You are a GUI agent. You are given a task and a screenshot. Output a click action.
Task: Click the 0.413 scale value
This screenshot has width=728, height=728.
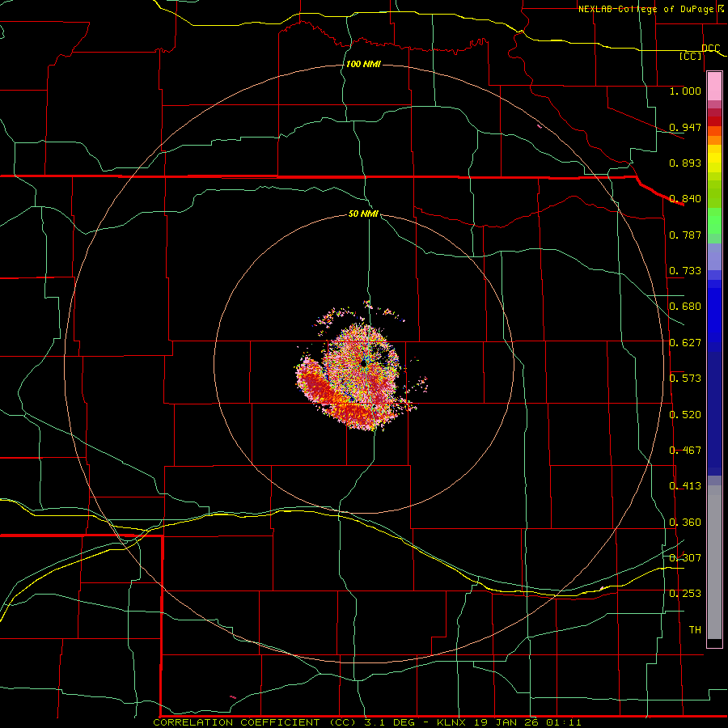(x=685, y=485)
